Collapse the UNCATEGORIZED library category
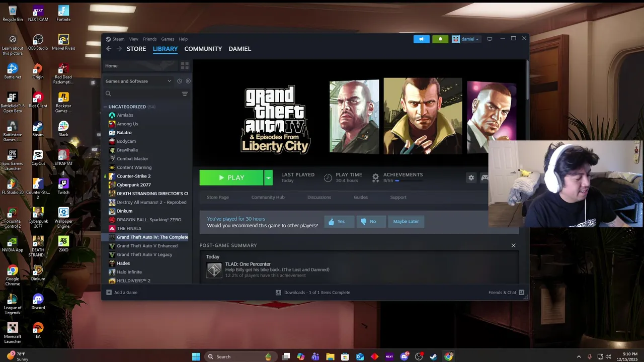644x362 pixels. (105, 107)
